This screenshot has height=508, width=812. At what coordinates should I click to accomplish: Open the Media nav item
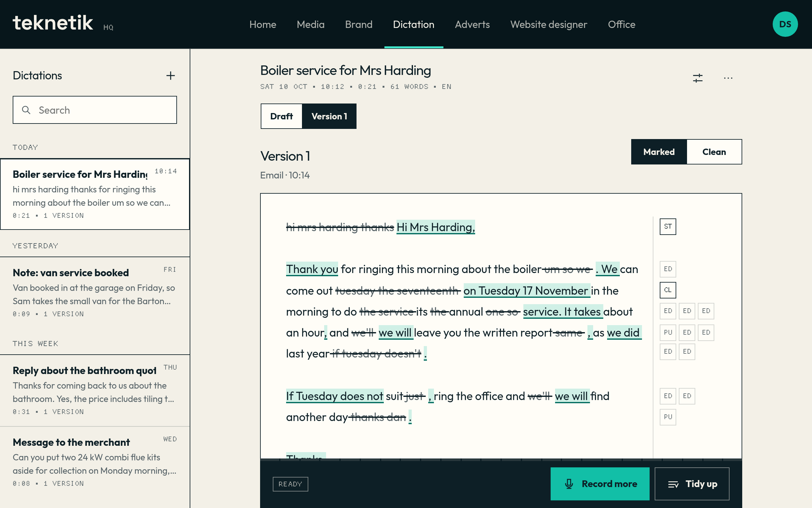(x=311, y=24)
